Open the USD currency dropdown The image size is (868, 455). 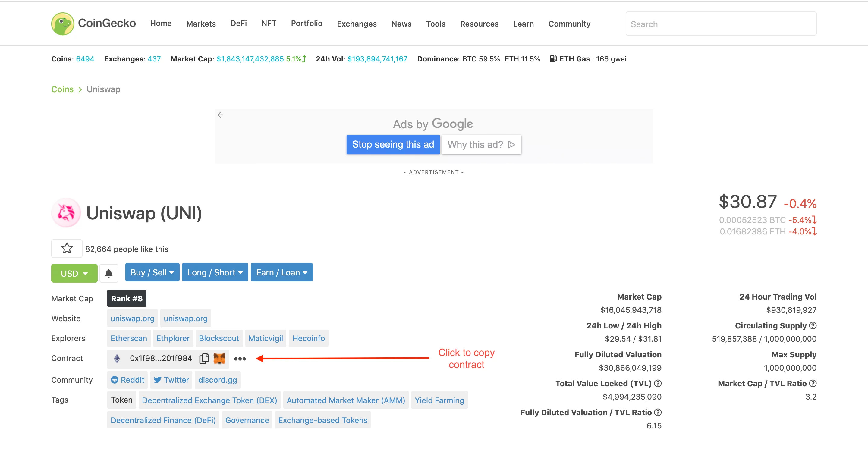pyautogui.click(x=74, y=273)
